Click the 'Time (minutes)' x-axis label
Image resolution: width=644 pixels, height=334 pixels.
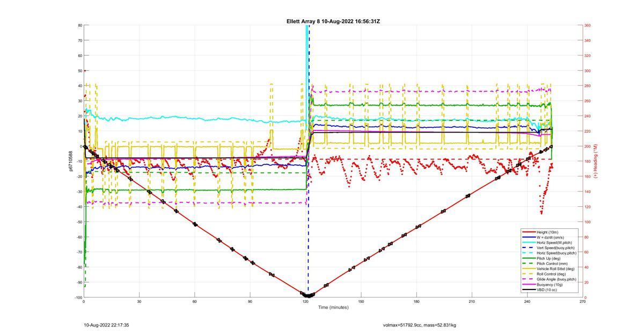point(333,308)
